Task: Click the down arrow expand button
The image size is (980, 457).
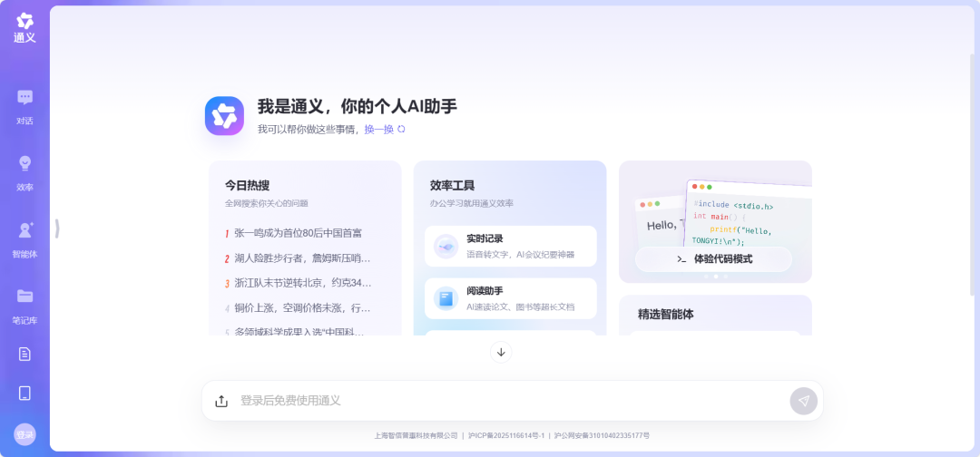Action: click(x=501, y=352)
